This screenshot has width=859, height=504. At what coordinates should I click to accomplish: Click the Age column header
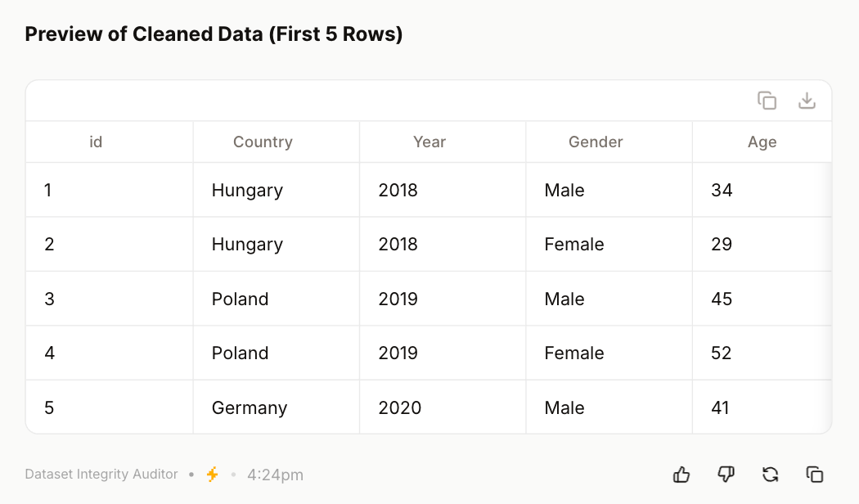(762, 142)
